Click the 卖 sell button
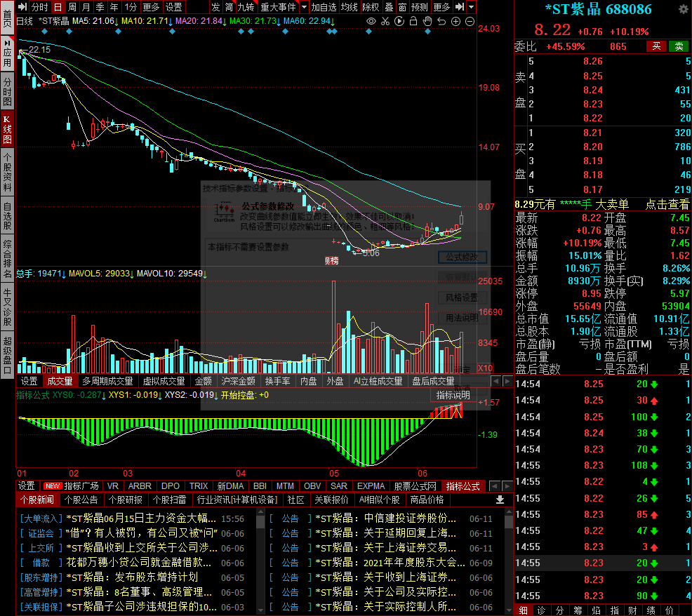Viewport: 692px width, 616px height. point(679,46)
